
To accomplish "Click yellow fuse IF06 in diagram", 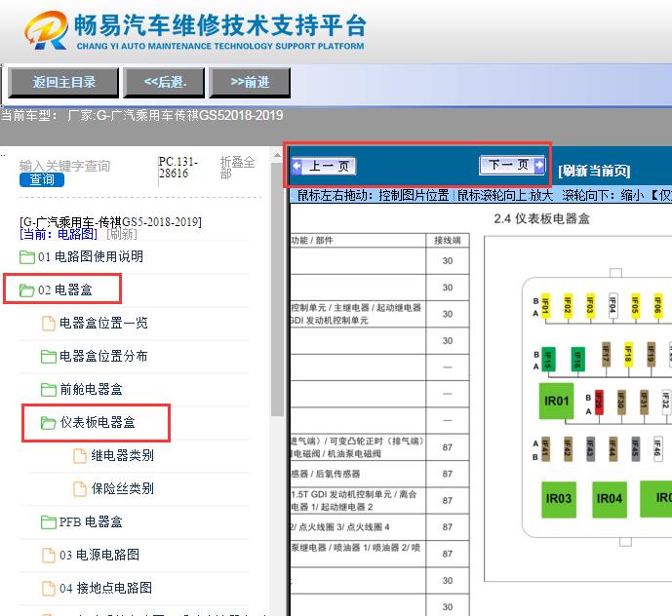I will pos(657,305).
